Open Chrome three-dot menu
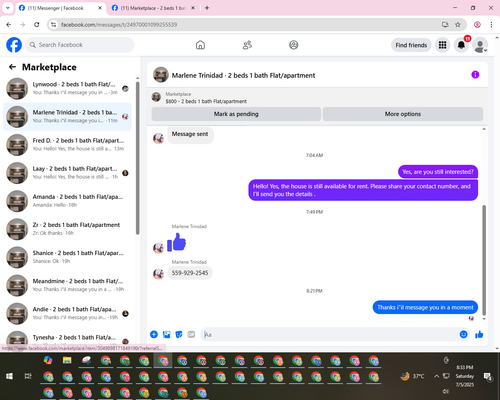500x400 pixels. [x=491, y=25]
